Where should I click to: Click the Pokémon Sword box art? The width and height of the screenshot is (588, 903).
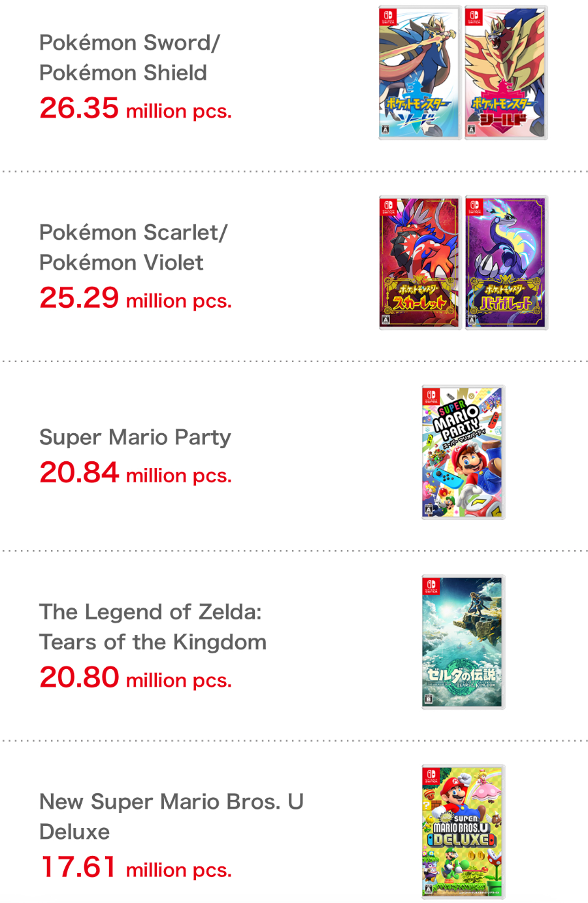point(419,73)
